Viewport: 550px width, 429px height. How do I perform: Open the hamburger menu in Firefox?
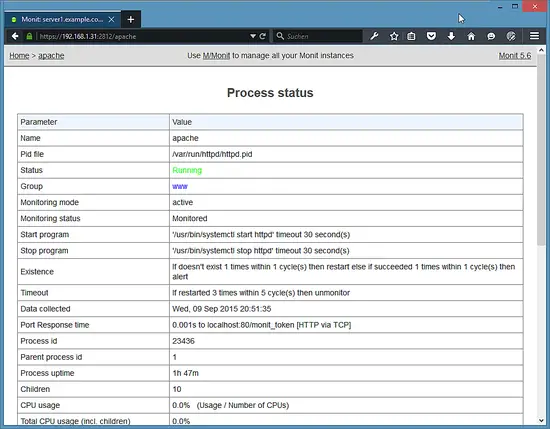534,36
